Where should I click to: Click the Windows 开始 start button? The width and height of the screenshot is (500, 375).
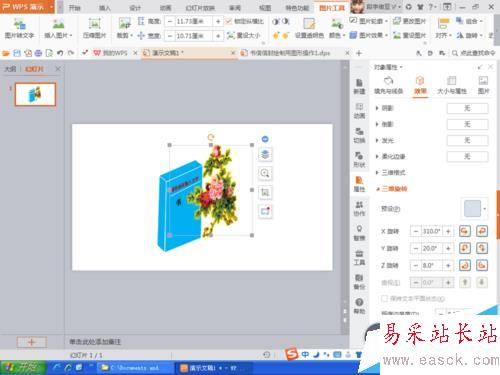pyautogui.click(x=22, y=368)
